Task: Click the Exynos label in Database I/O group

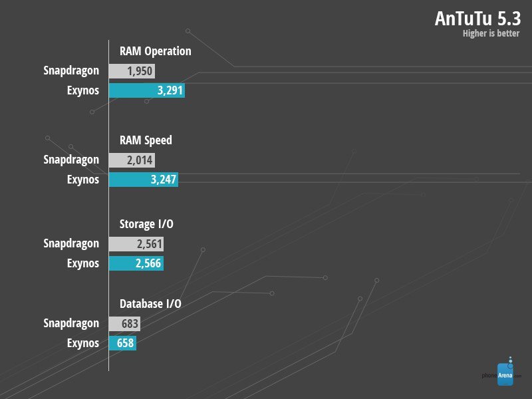Action: click(x=83, y=343)
